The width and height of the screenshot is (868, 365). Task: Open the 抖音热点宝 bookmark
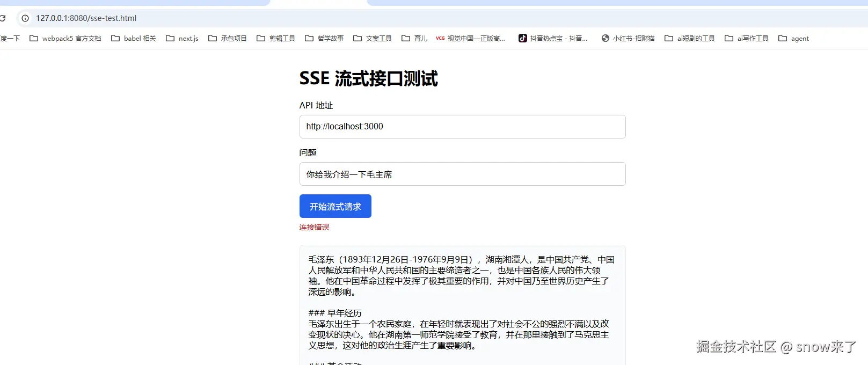point(553,39)
